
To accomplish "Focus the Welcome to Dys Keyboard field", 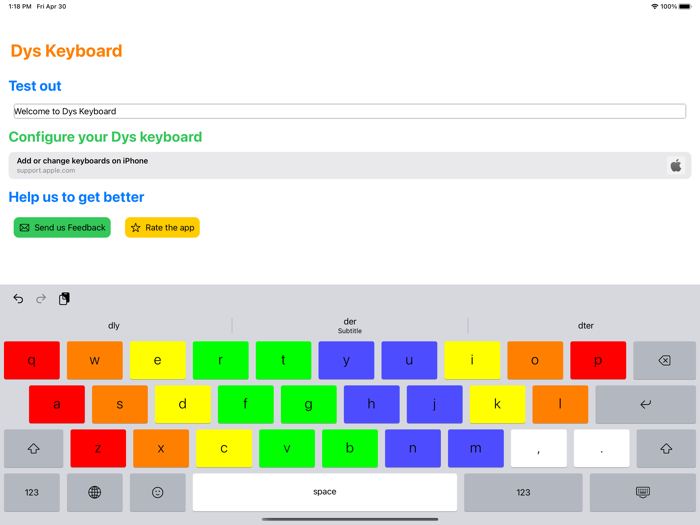I will coord(350,111).
